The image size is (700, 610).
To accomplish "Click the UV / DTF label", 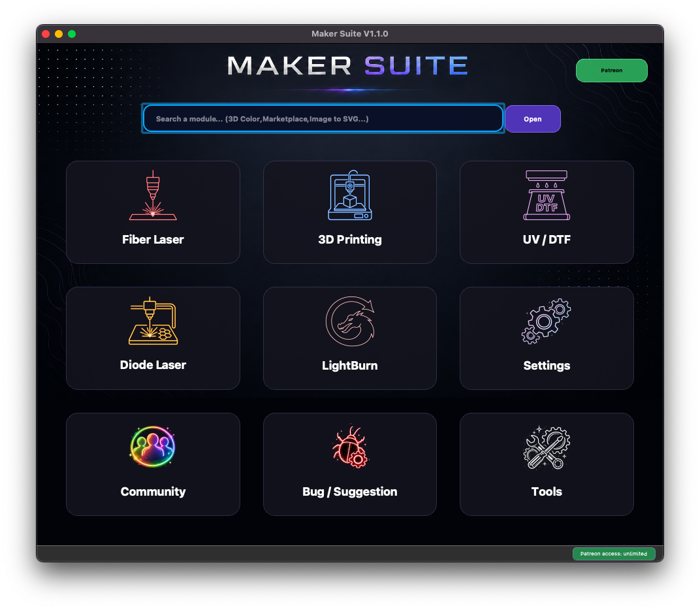I will [x=547, y=239].
